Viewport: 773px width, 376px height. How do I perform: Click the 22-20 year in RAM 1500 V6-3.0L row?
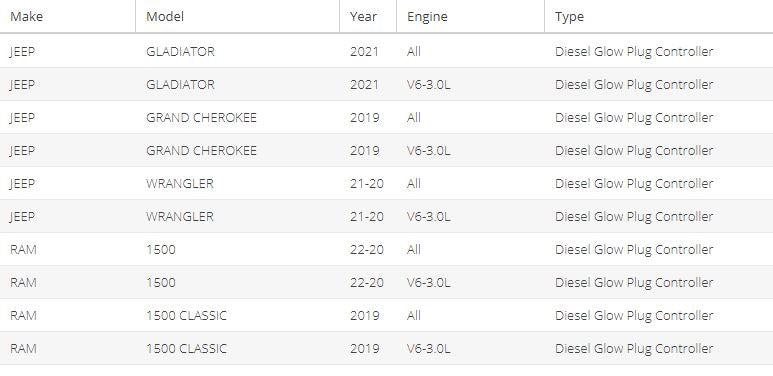(x=367, y=282)
